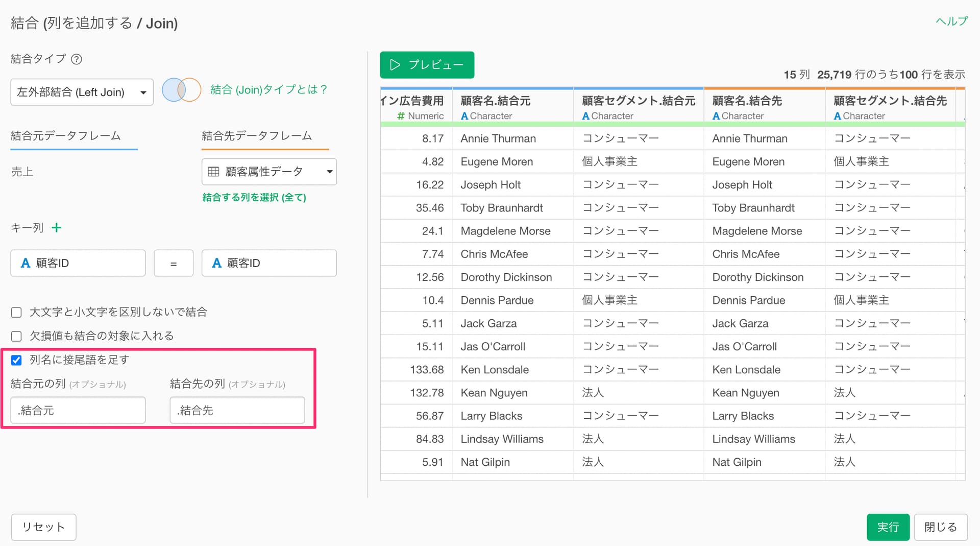The height and width of the screenshot is (546, 980).
Task: Click the 結合先の列 suffix input field
Action: 237,410
